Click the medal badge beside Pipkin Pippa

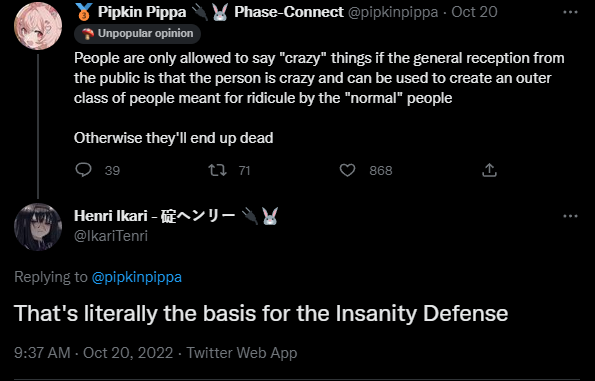coord(83,12)
